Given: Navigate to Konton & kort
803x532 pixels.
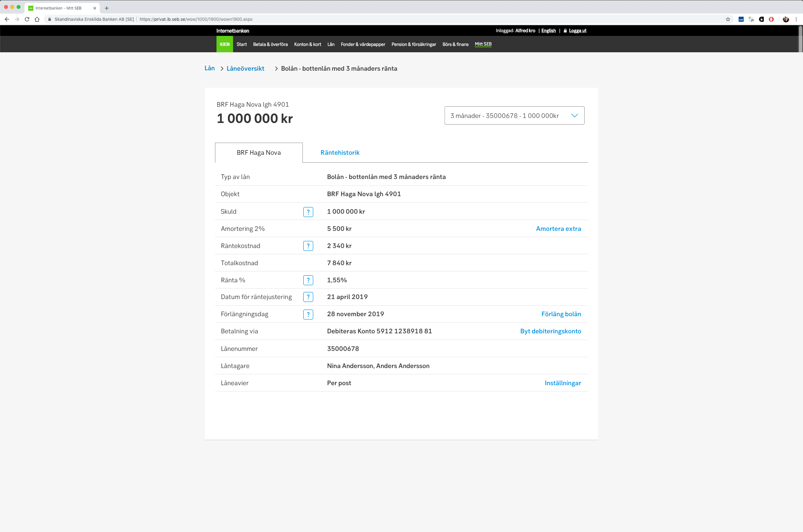Looking at the screenshot, I should 307,44.
